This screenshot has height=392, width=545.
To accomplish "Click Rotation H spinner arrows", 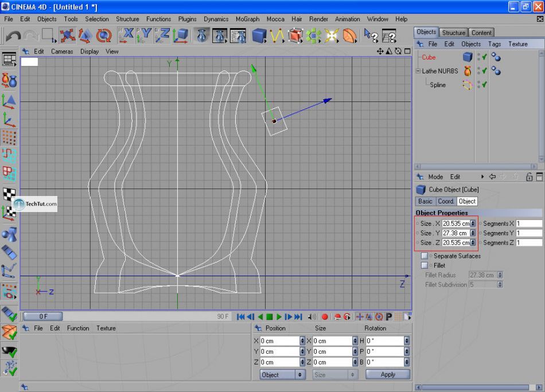I will (x=407, y=341).
